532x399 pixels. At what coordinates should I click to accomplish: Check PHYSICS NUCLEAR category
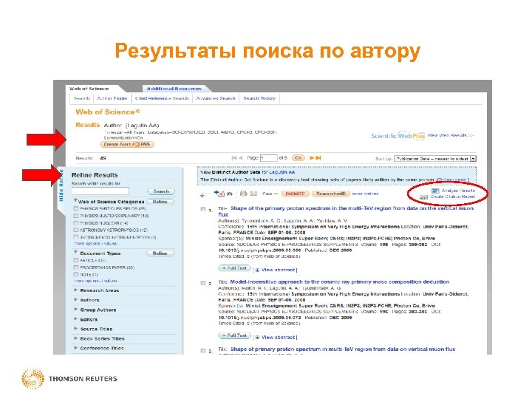click(x=76, y=223)
